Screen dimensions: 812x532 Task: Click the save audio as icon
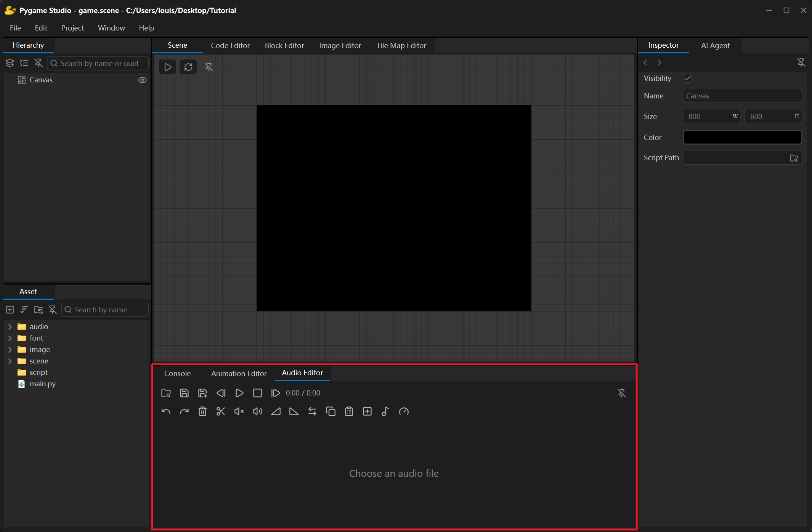click(x=202, y=393)
